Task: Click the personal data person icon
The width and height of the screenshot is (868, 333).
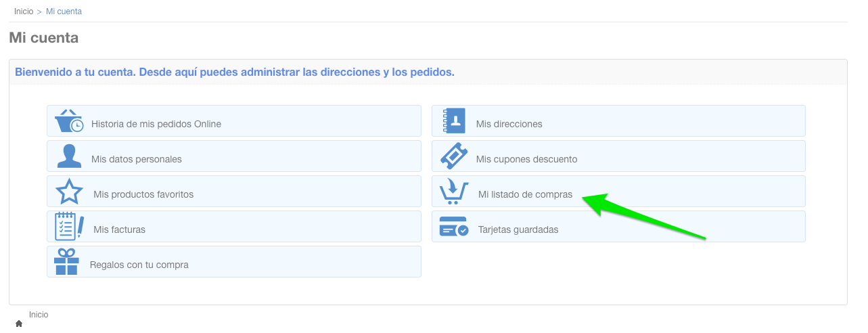Action: 69,156
